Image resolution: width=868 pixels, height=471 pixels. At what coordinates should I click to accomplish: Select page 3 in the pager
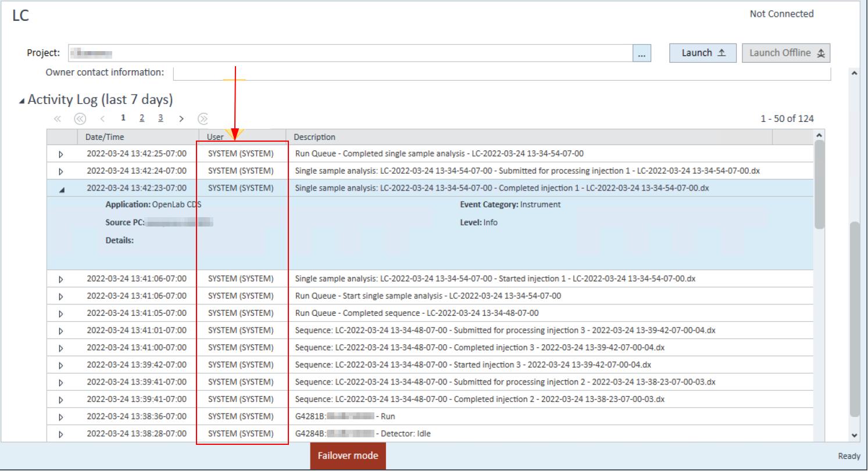click(160, 118)
